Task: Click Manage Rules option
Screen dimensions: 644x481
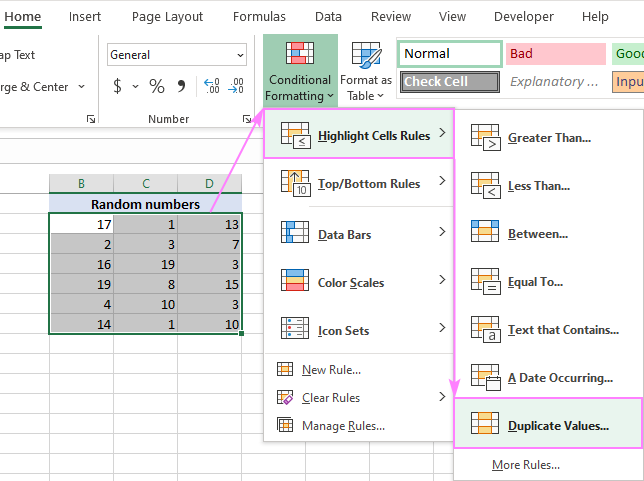Action: pos(342,426)
